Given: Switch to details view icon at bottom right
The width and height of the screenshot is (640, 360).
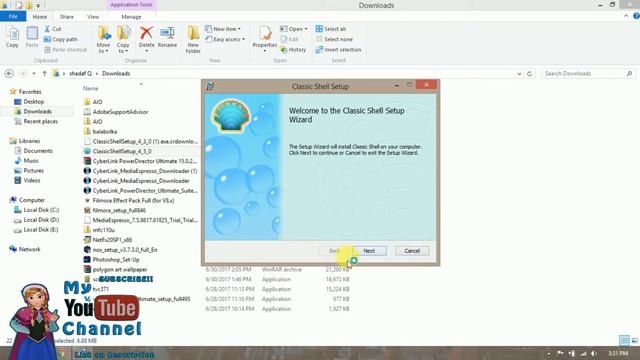Looking at the screenshot, I should (x=624, y=340).
